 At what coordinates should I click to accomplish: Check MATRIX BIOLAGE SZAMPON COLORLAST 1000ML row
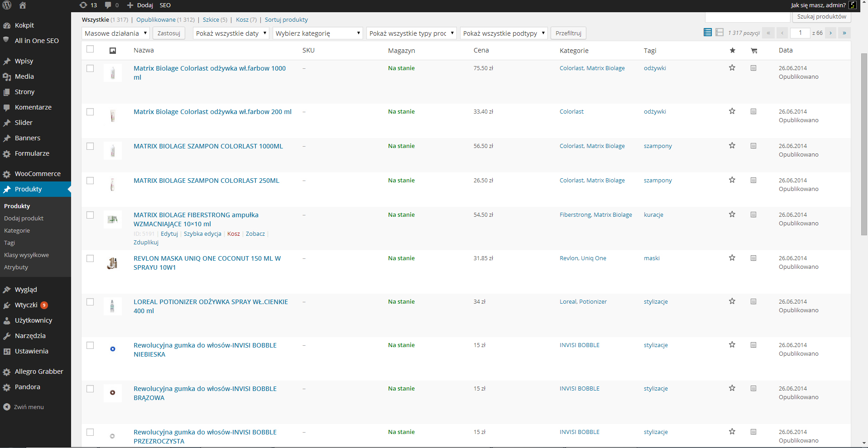click(90, 146)
